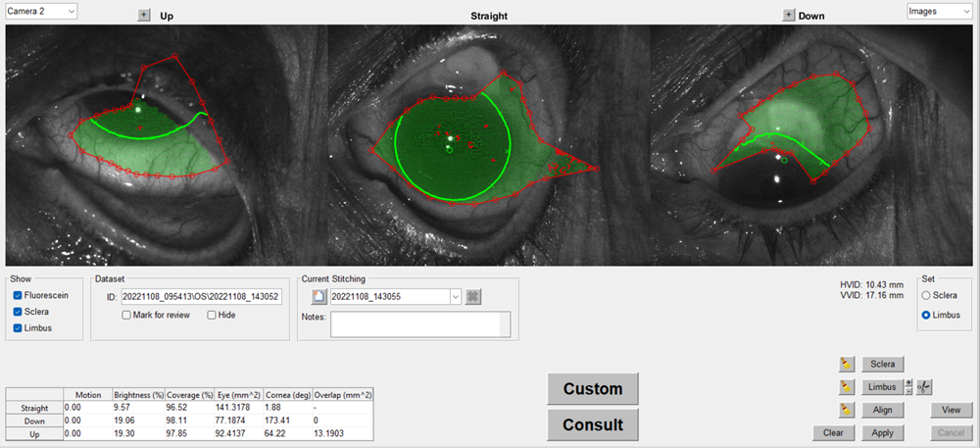Click the table cell showing 19.06
980x448 pixels.
138,421
